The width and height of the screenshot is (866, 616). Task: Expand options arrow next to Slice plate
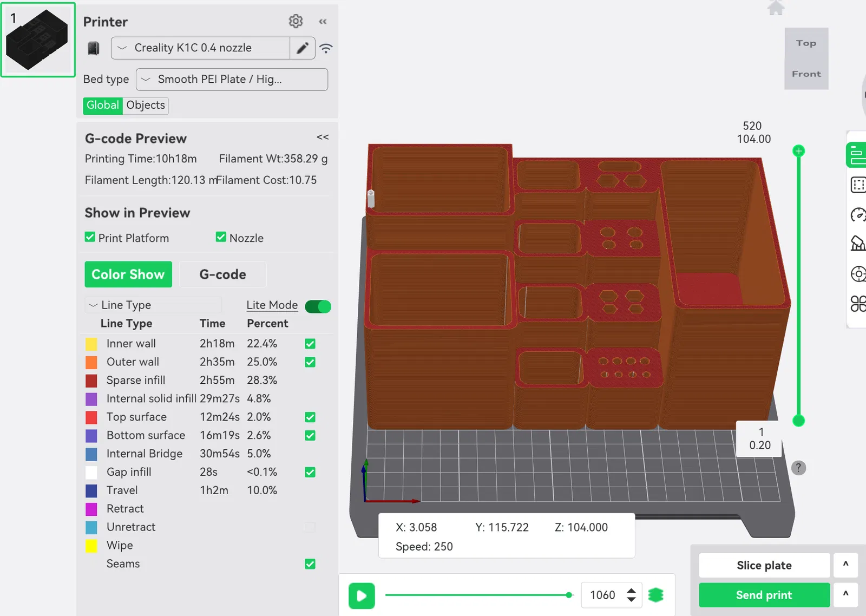(845, 566)
